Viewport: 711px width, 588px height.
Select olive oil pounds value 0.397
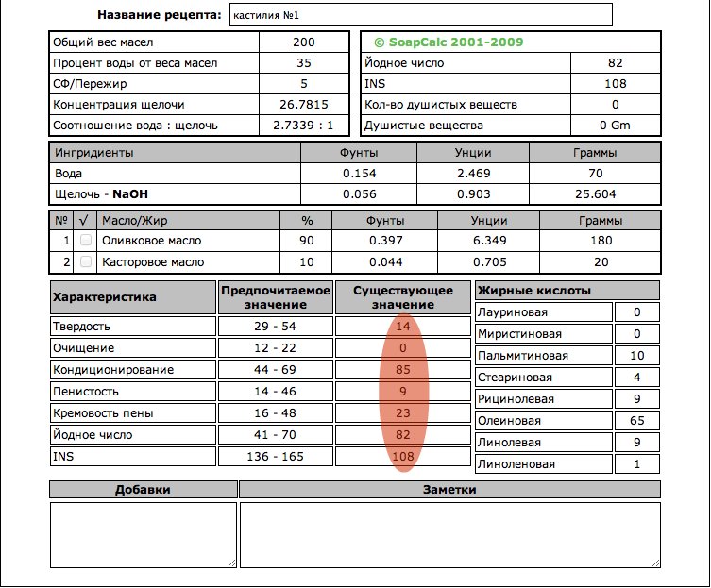pyautogui.click(x=385, y=241)
